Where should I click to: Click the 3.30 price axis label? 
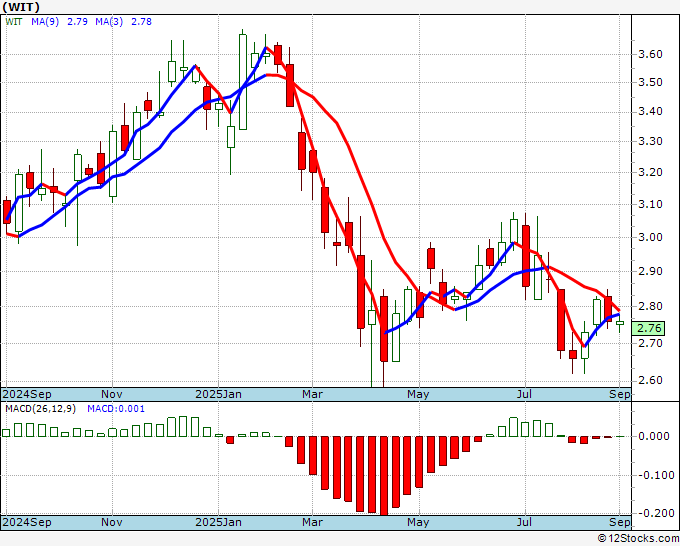tap(650, 141)
